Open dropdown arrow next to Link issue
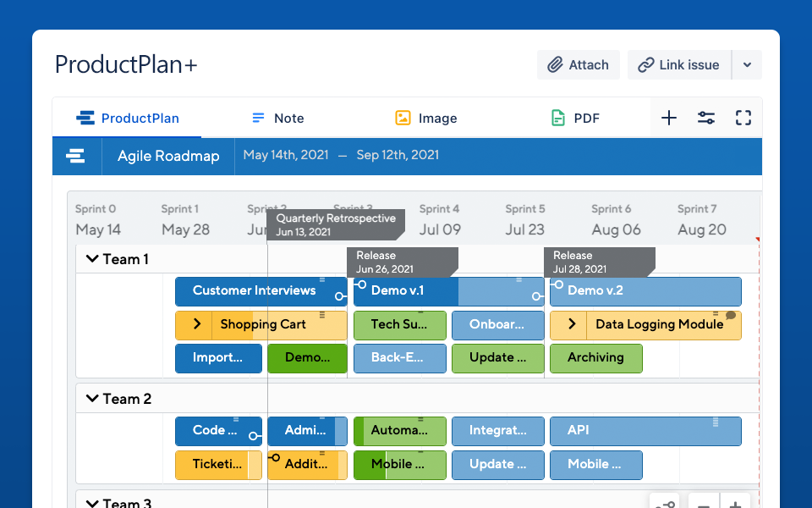Viewport: 812px width, 508px height. pyautogui.click(x=747, y=65)
